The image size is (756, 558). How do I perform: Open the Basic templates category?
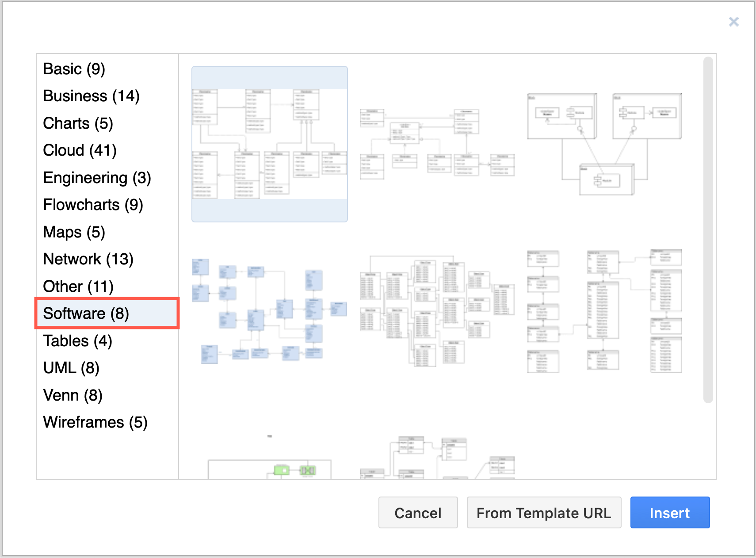tap(74, 69)
